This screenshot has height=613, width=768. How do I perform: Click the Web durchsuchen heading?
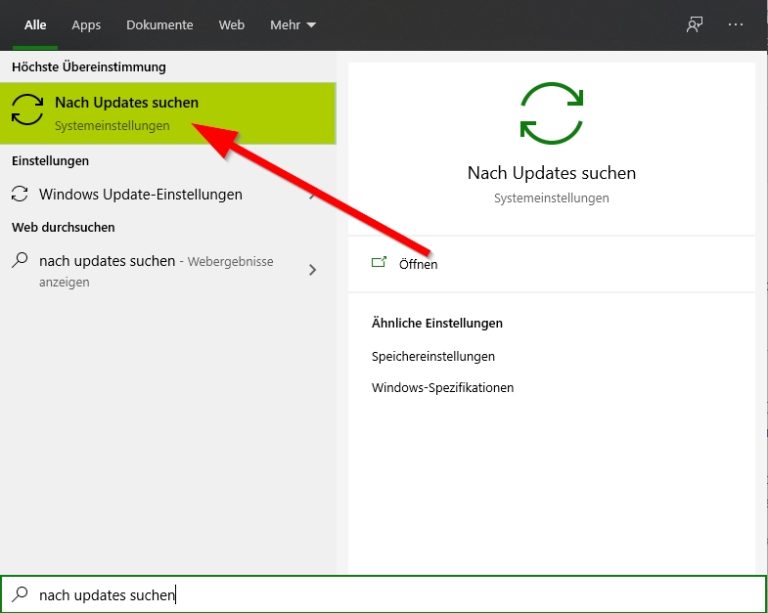pyautogui.click(x=63, y=228)
